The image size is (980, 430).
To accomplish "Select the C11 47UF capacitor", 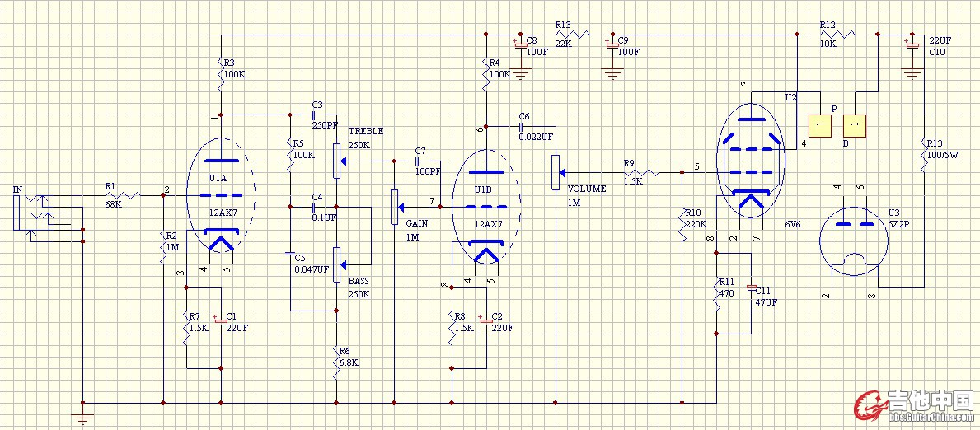I will [x=749, y=289].
